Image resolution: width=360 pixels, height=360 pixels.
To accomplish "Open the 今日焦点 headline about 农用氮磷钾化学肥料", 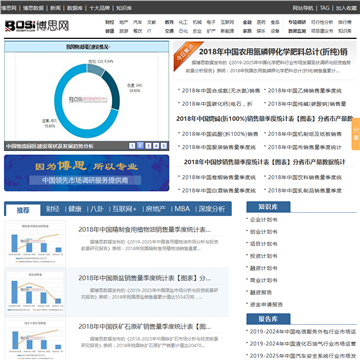I will 273,52.
